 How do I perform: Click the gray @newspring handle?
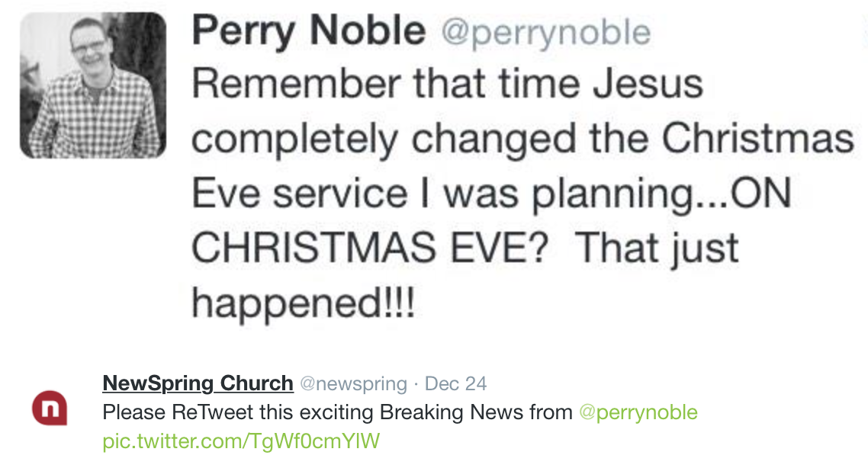click(x=354, y=383)
